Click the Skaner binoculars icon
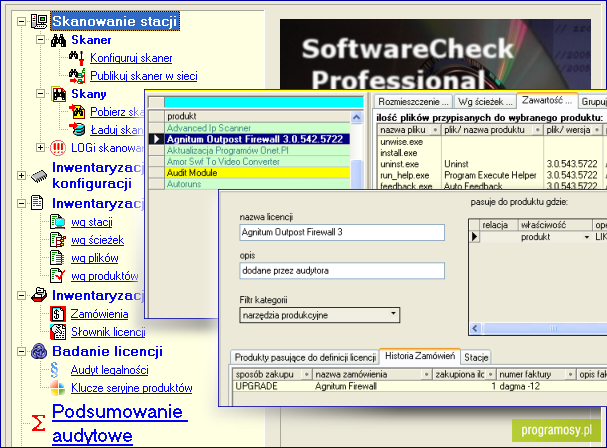 (58, 40)
